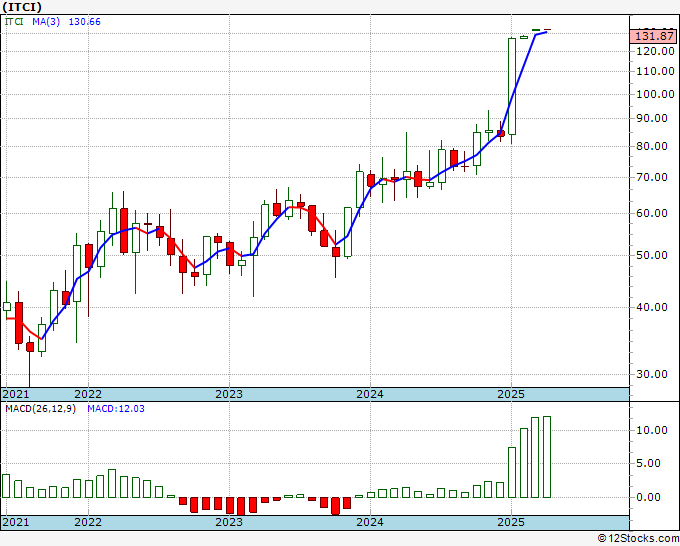680x546 pixels.
Task: Click the 2025 label on price chart axis
Action: click(x=511, y=394)
